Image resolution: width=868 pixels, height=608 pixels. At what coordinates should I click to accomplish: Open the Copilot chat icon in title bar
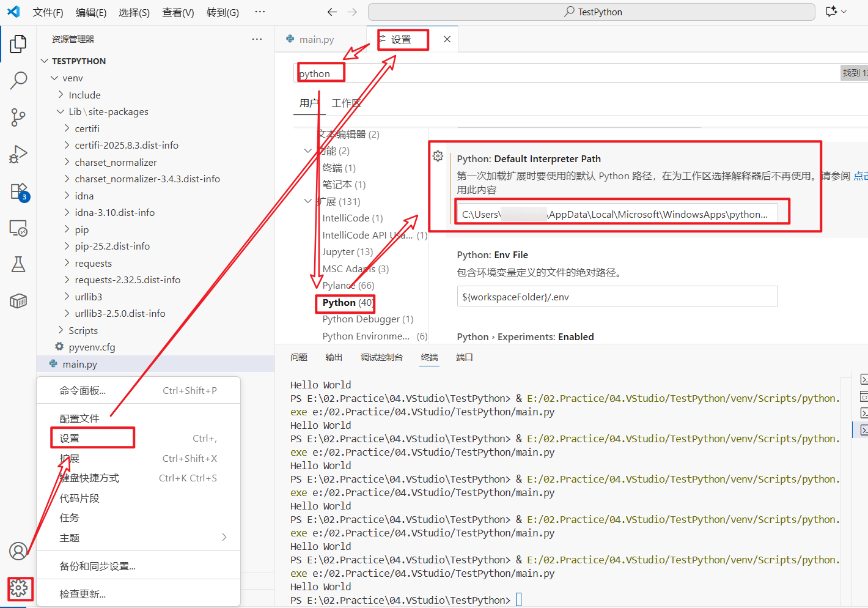click(831, 12)
